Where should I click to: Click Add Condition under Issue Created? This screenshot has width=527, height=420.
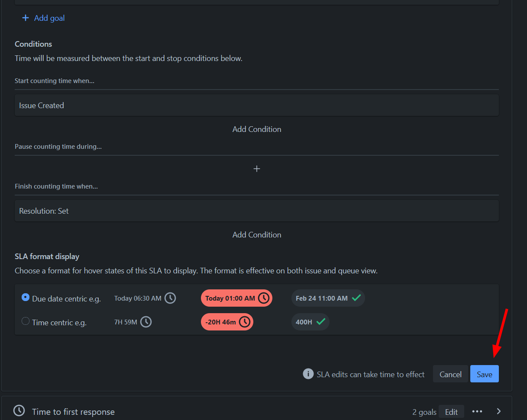pos(257,129)
